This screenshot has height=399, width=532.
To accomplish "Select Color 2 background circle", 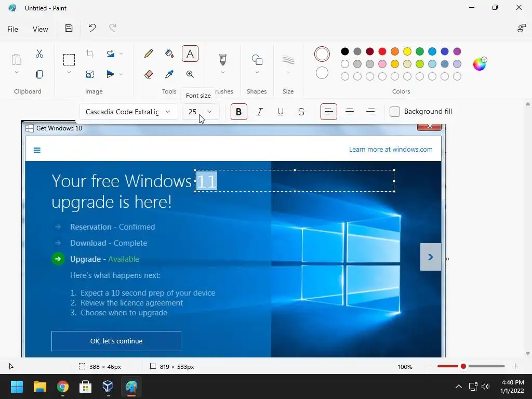I will tap(322, 73).
